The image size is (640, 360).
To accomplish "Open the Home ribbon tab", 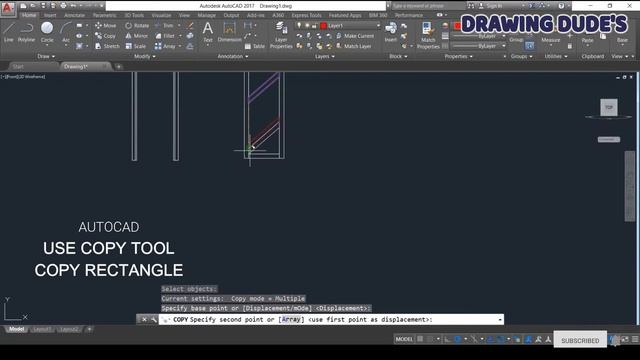I will (29, 15).
